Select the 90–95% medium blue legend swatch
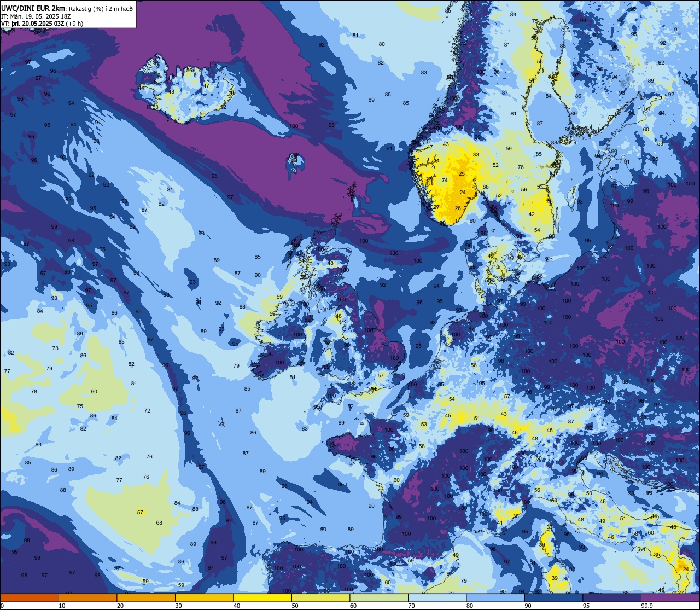The height and width of the screenshot is (610, 700). [553, 597]
